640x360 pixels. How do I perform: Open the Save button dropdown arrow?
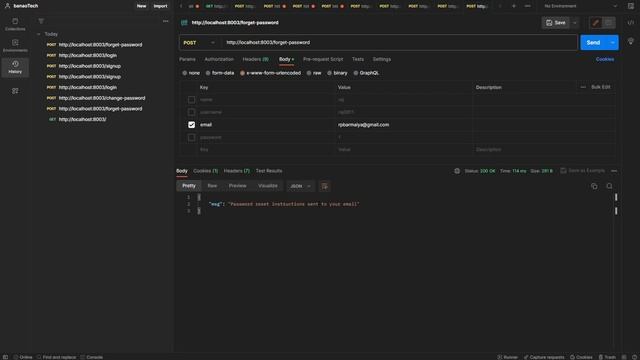575,22
